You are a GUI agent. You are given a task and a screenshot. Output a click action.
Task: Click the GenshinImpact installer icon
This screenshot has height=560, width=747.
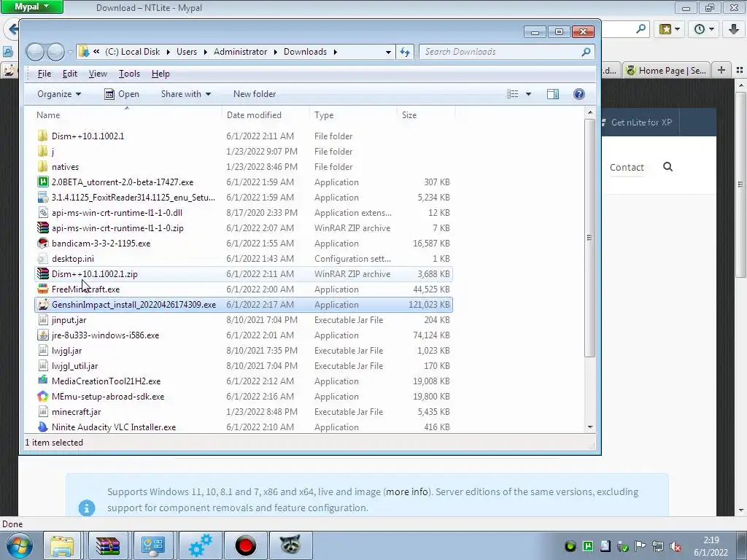coord(43,305)
